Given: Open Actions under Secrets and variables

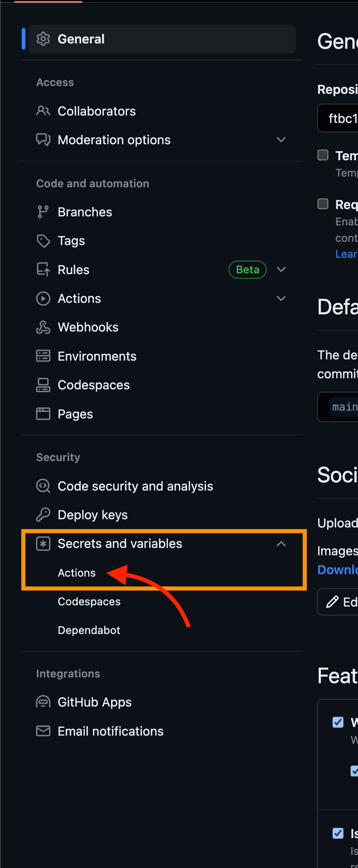Looking at the screenshot, I should coord(77,573).
